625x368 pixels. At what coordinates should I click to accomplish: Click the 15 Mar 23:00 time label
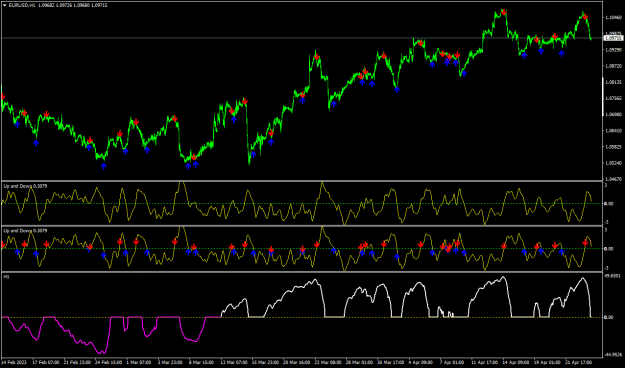[265, 362]
